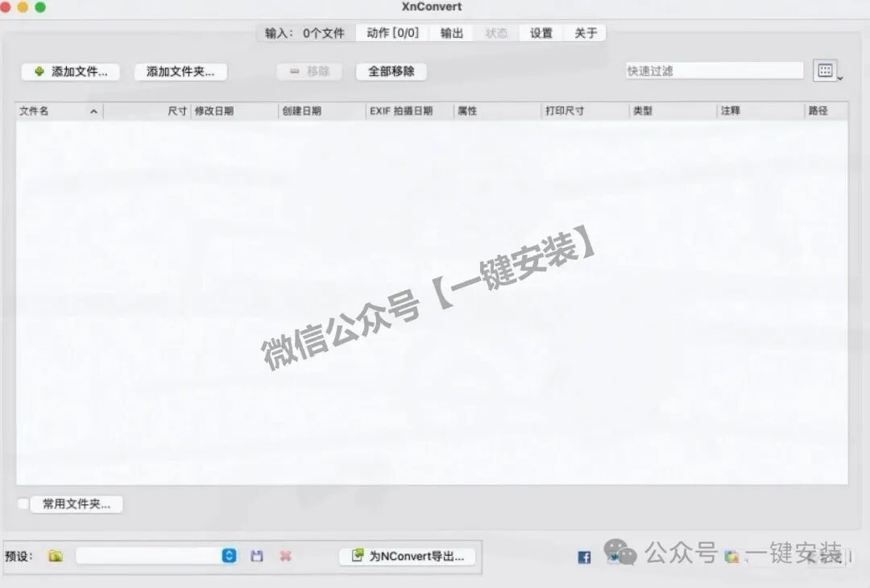The height and width of the screenshot is (588, 870).
Task: Switch to the 输入 (Input) tab
Action: [x=304, y=33]
